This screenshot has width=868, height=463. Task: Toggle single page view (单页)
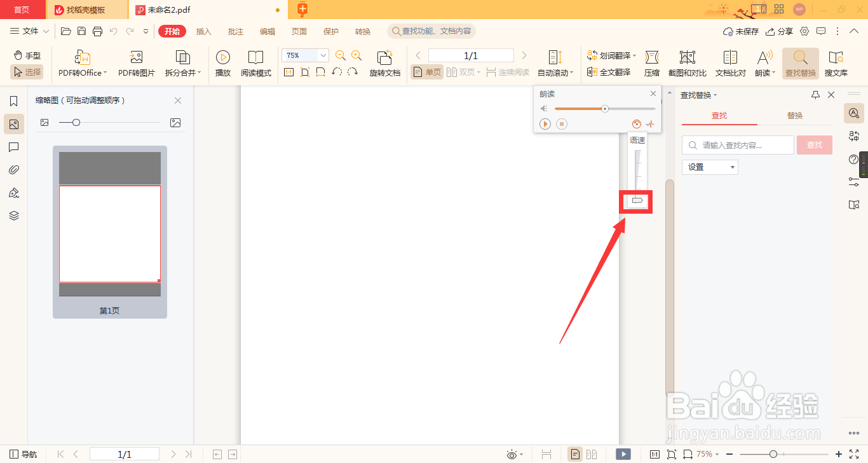click(x=427, y=72)
